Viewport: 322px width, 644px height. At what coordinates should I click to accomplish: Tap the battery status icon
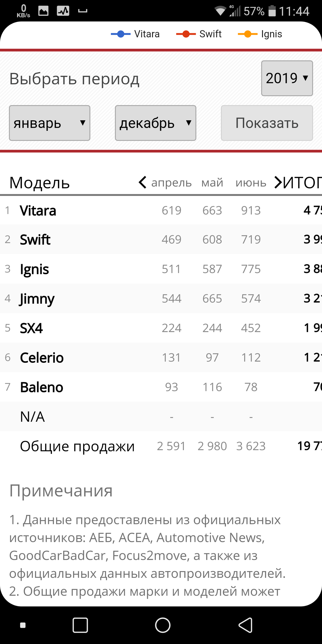pos(272,11)
